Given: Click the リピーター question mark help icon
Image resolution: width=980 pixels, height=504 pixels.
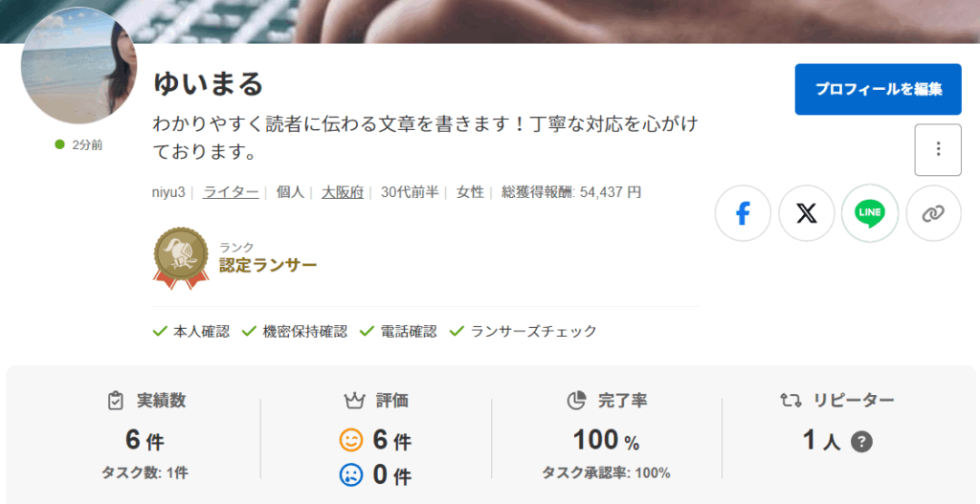Looking at the screenshot, I should [861, 442].
